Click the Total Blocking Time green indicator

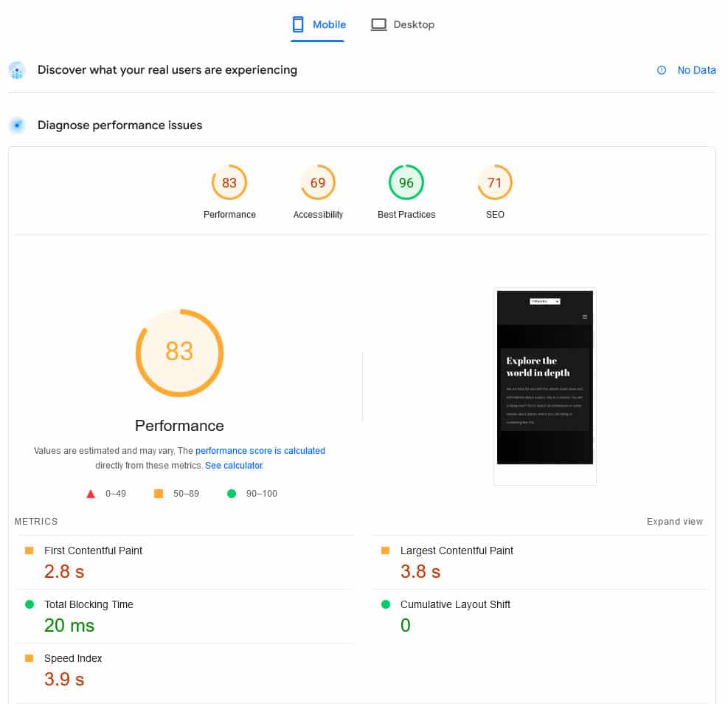tap(30, 604)
